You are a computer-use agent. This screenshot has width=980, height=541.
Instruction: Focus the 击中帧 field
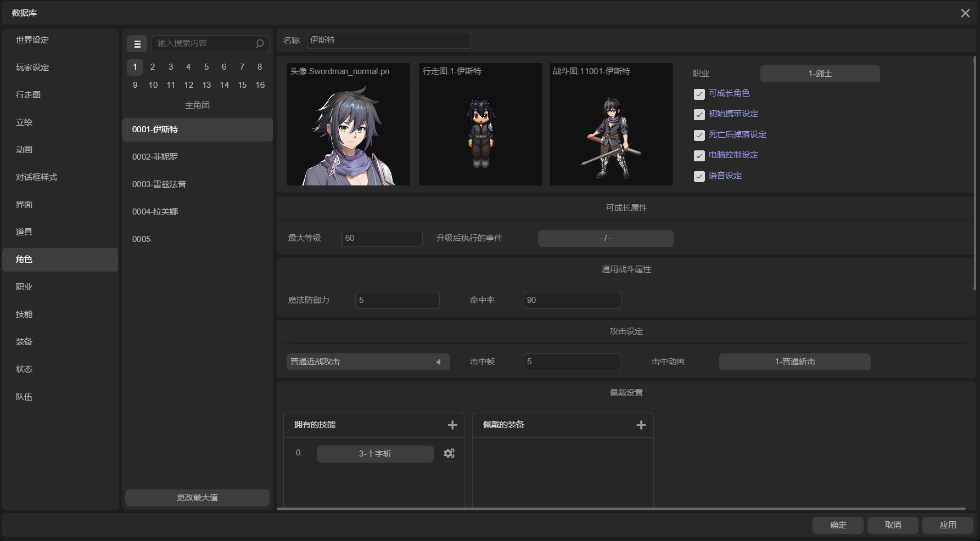572,362
